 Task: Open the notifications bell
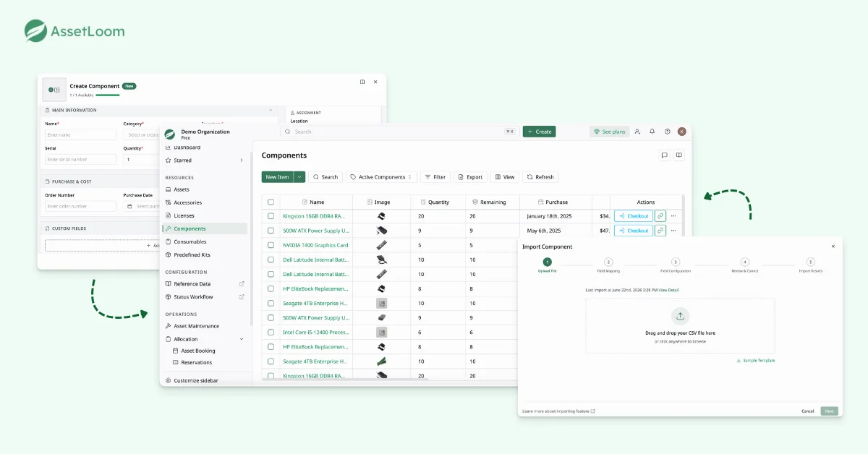click(652, 132)
